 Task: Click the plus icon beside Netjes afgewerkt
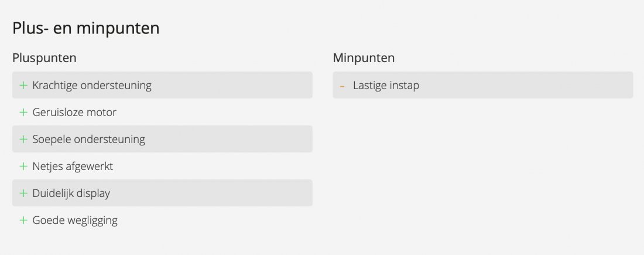tap(23, 166)
